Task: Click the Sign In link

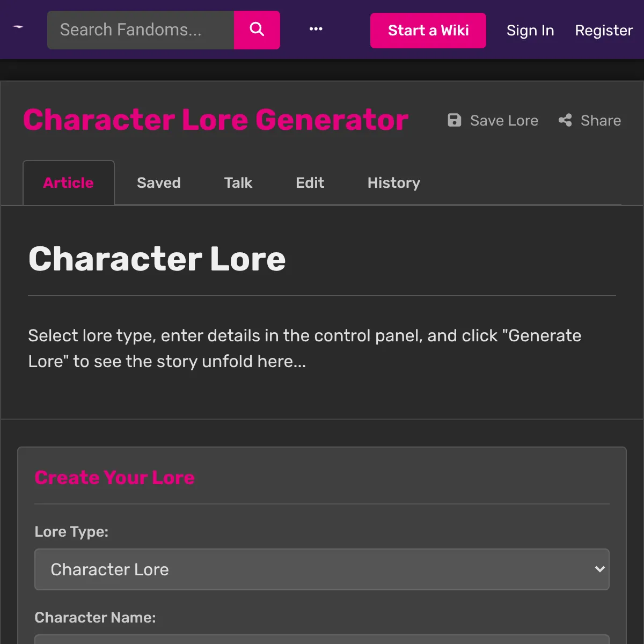Action: pos(530,31)
